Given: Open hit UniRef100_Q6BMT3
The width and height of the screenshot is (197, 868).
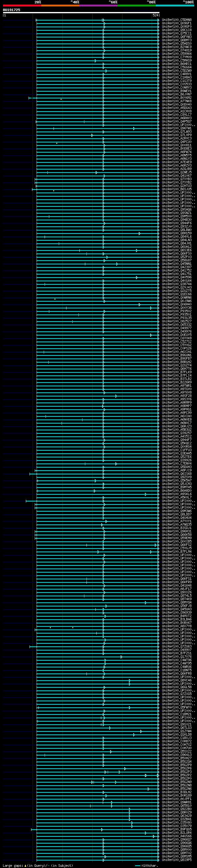Looking at the screenshot, I should (x=177, y=40).
